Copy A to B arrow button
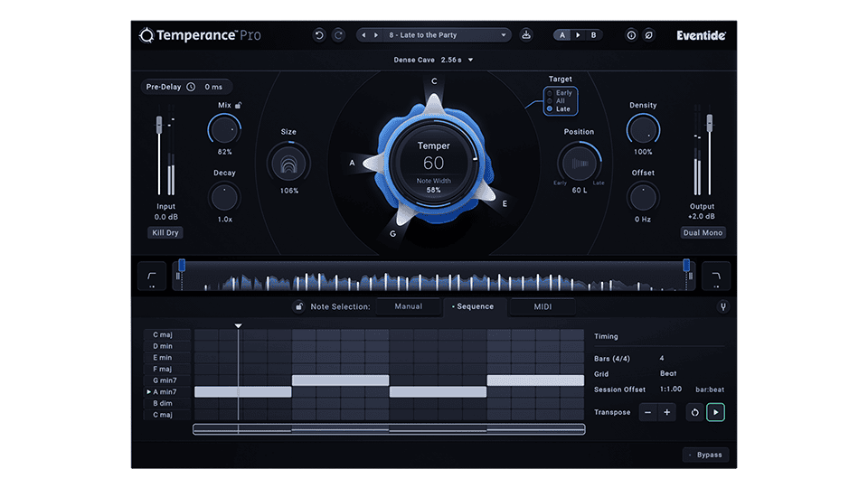The height and width of the screenshot is (488, 868). click(578, 35)
